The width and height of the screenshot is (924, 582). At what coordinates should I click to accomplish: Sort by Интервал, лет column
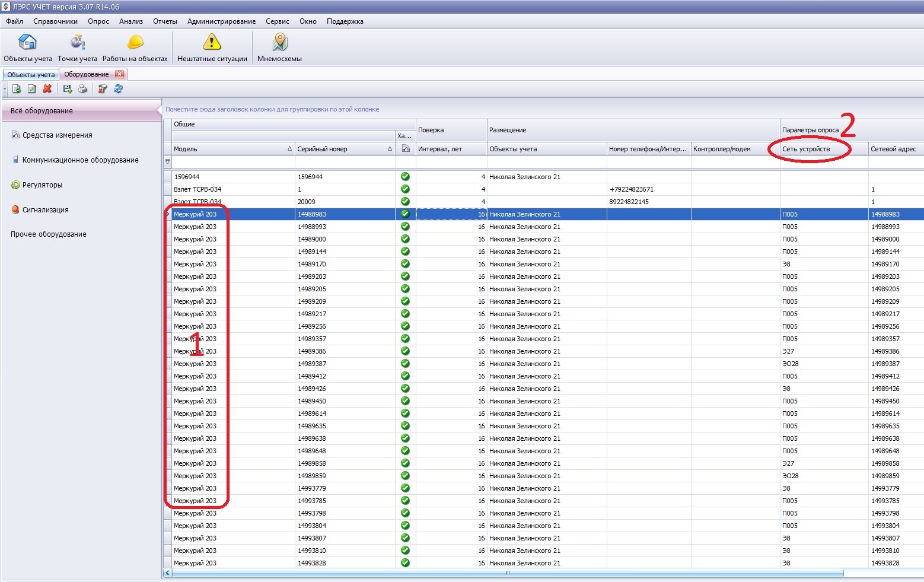pyautogui.click(x=451, y=149)
